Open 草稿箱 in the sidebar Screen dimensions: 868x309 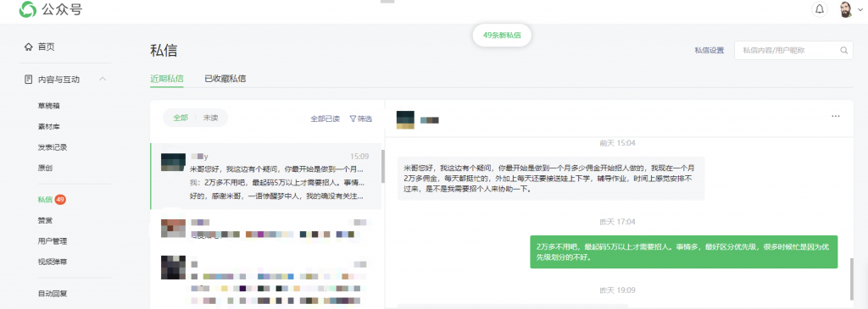pyautogui.click(x=48, y=106)
